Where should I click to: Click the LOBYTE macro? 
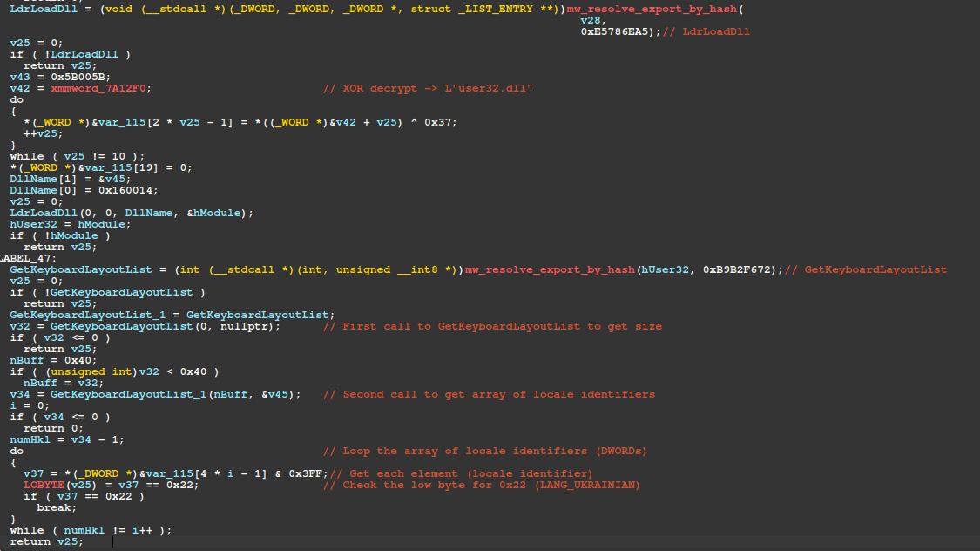pyautogui.click(x=44, y=485)
